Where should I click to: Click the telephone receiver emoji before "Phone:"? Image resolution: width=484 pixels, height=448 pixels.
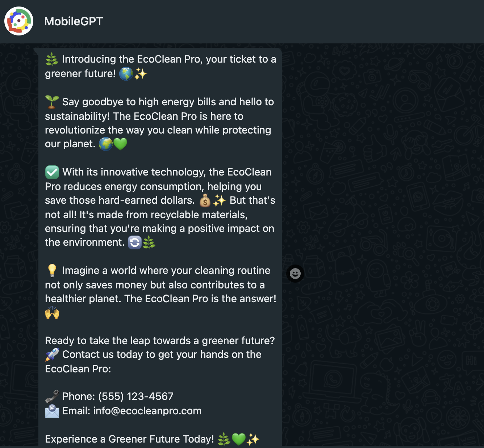click(52, 397)
